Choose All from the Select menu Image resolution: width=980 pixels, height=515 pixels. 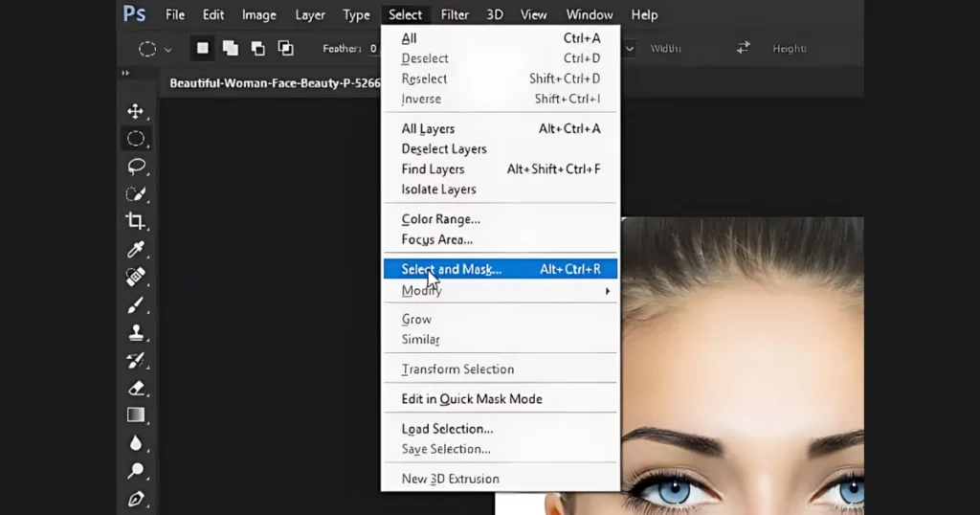[500, 38]
